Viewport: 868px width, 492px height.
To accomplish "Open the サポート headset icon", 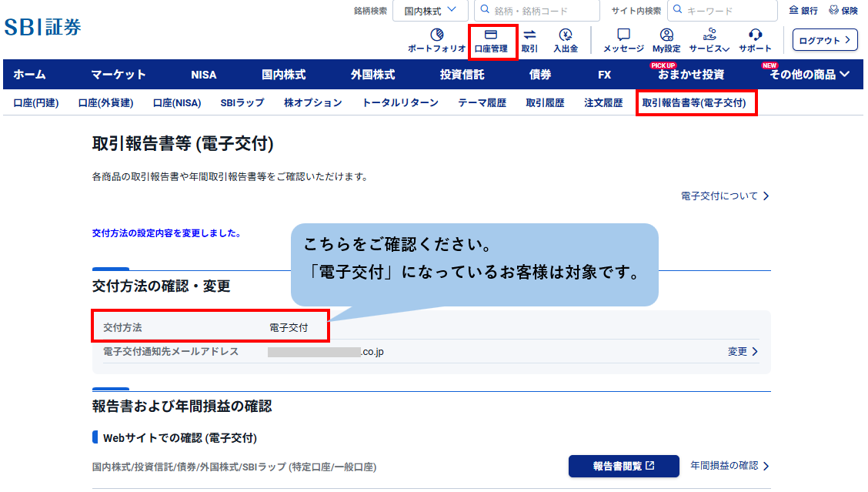I will (x=755, y=35).
